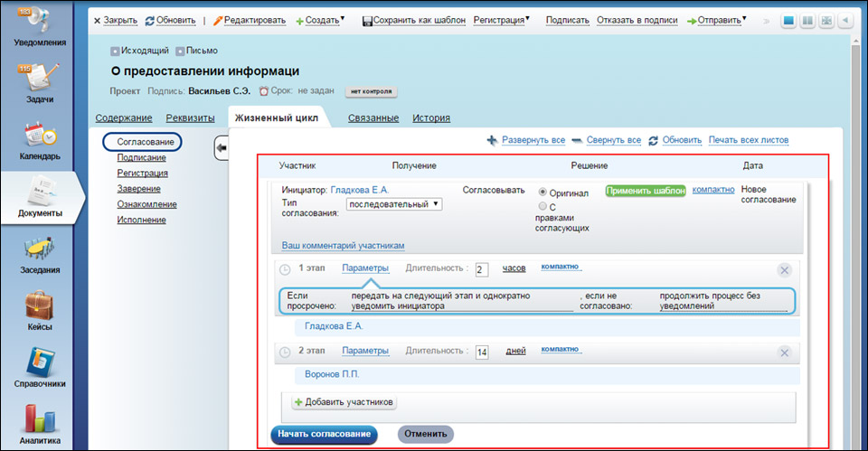The height and width of the screenshot is (451, 868).
Task: Select single-pane layout view icon
Action: (x=788, y=21)
